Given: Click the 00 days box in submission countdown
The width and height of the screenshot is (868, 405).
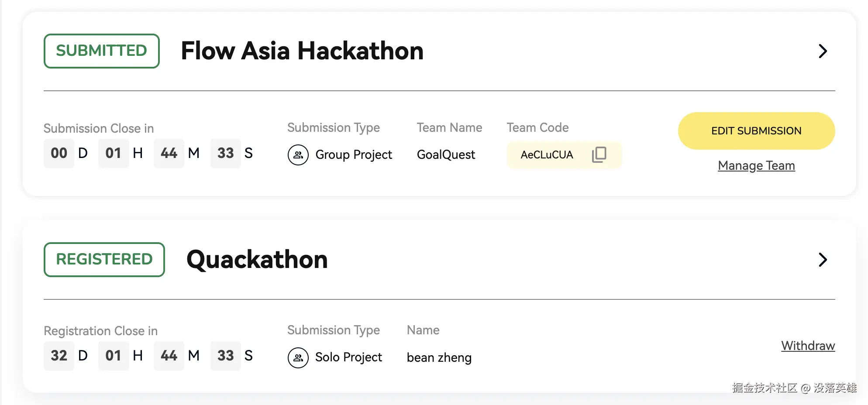Looking at the screenshot, I should click(59, 153).
